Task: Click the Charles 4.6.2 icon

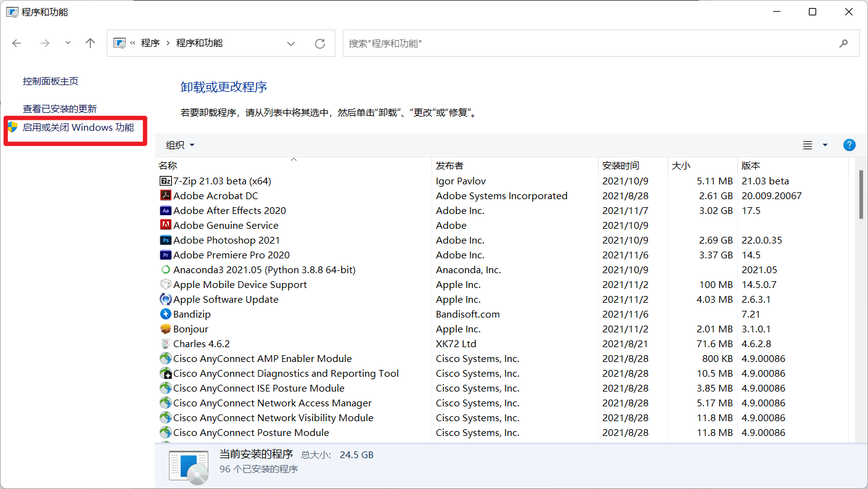Action: (x=165, y=344)
